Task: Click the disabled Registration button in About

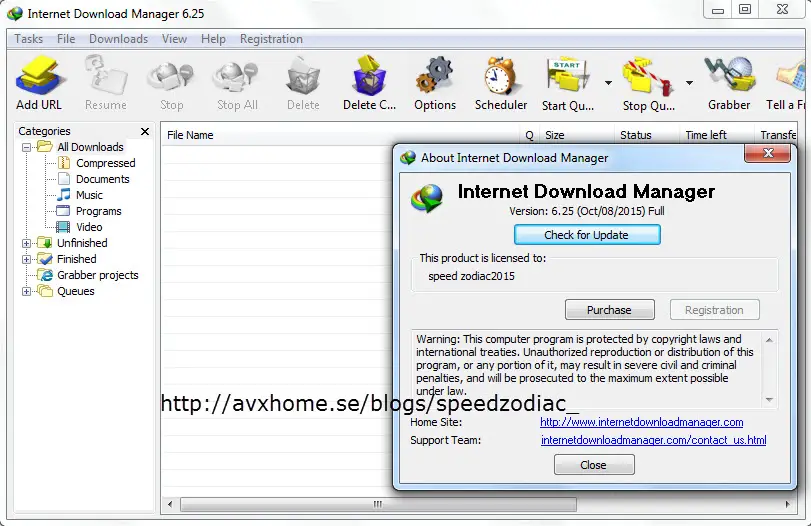Action: (714, 310)
